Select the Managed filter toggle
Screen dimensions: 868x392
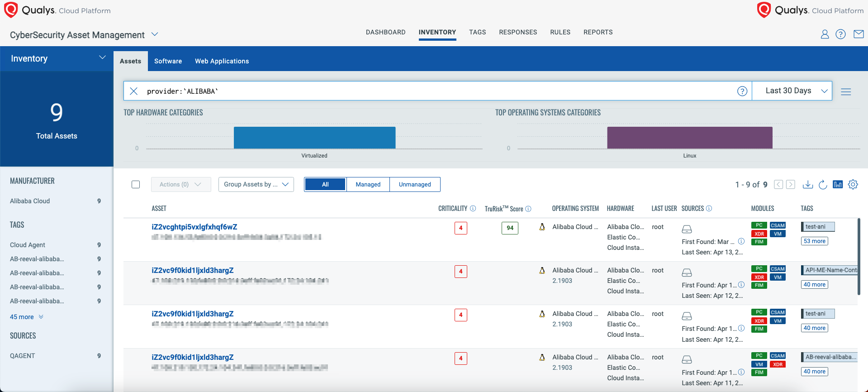point(368,184)
